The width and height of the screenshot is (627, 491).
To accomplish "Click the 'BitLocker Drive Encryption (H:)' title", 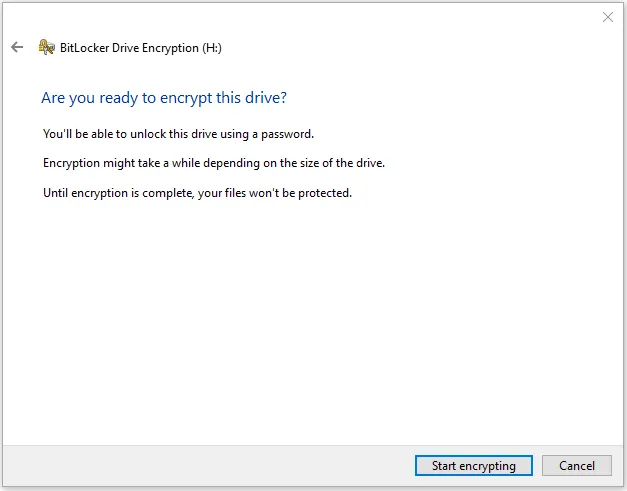I will click(x=141, y=48).
